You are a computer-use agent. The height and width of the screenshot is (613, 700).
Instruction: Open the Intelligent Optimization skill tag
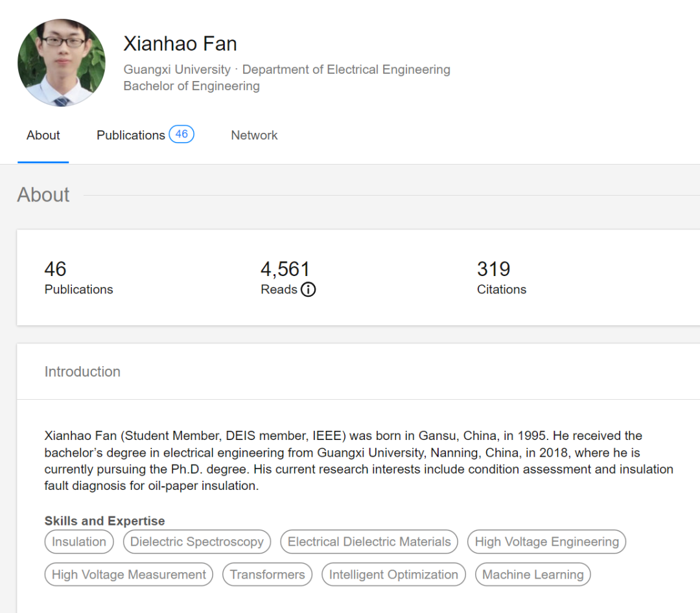point(393,575)
